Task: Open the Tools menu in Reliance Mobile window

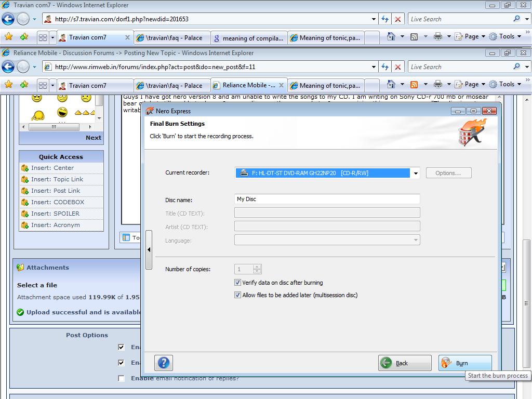Action: (x=505, y=84)
